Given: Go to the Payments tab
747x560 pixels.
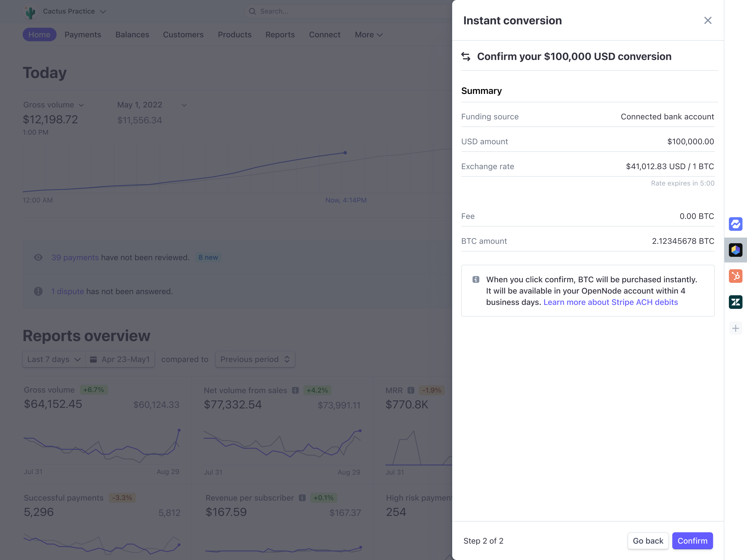Looking at the screenshot, I should [83, 35].
